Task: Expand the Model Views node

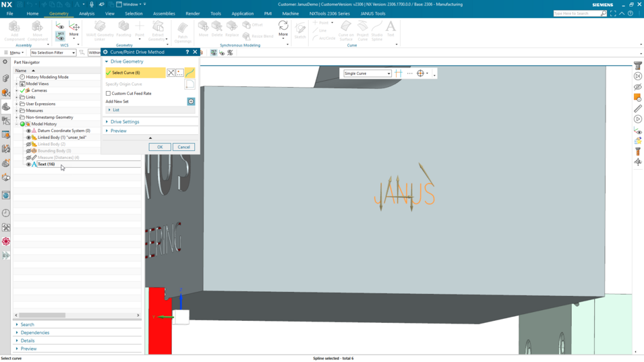Action: click(x=17, y=84)
